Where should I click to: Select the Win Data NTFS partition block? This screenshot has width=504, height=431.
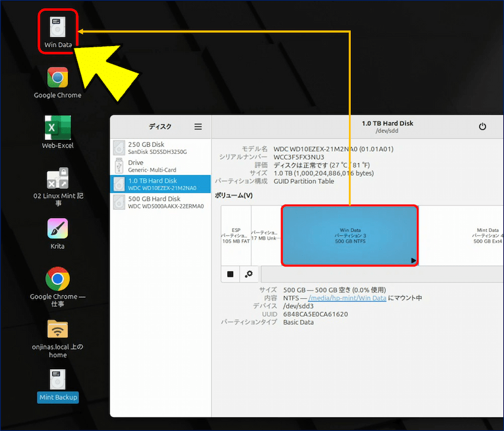coord(349,235)
